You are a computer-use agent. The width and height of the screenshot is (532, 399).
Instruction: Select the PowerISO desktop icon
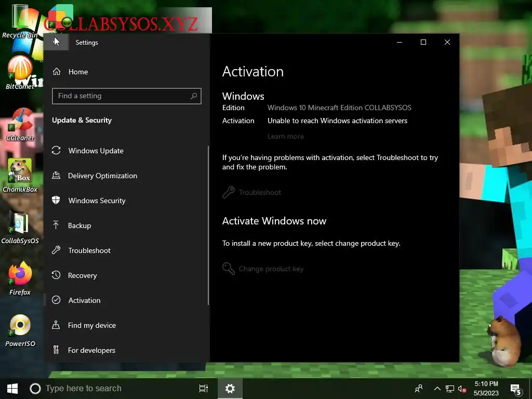(20, 330)
